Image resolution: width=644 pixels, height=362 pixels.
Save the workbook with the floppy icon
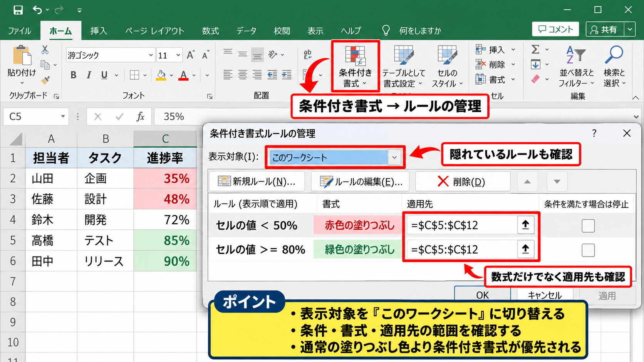(x=18, y=10)
